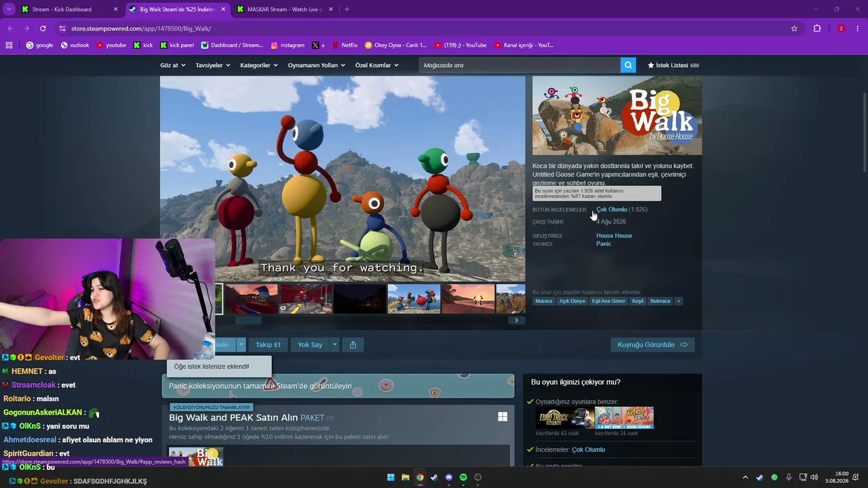Click the volume speaker icon in system tray
The width and height of the screenshot is (868, 488).
tap(814, 477)
